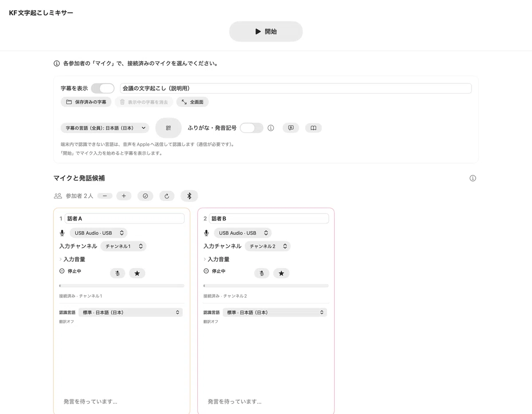This screenshot has height=414, width=532.
Task: Toggle the 字幕を表示 switch
Action: (x=102, y=88)
